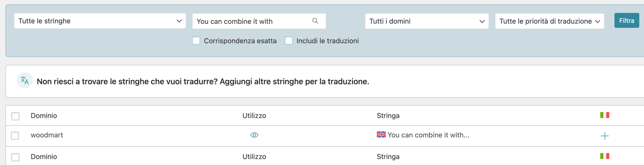The image size is (644, 165).
Task: Open the 'You can combine it with...' string
Action: [428, 135]
